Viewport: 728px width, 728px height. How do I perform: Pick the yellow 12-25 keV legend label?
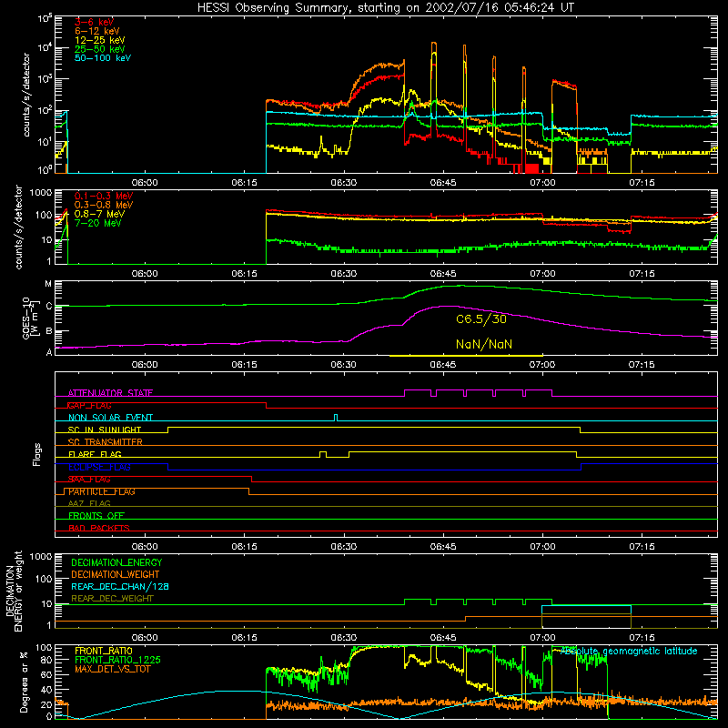click(100, 40)
